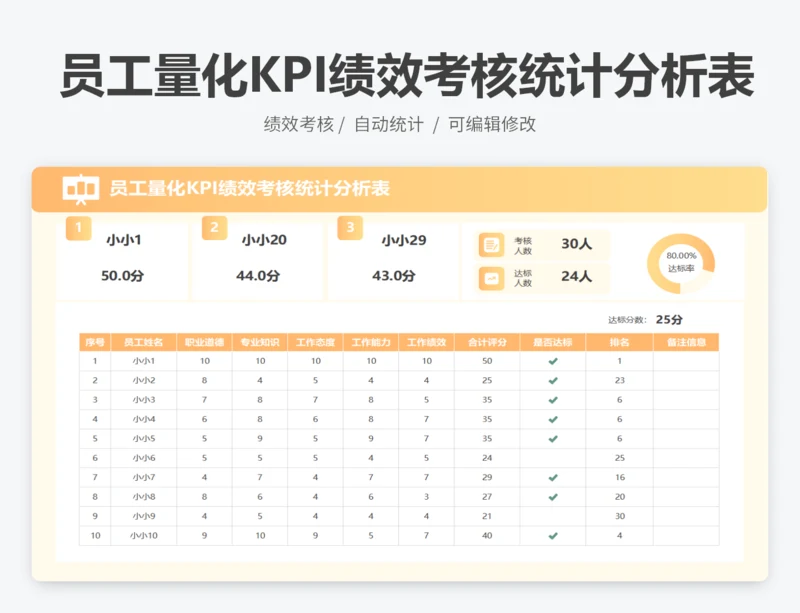Click the 可编辑修改 subtitle text
This screenshot has width=800, height=613.
[x=492, y=124]
